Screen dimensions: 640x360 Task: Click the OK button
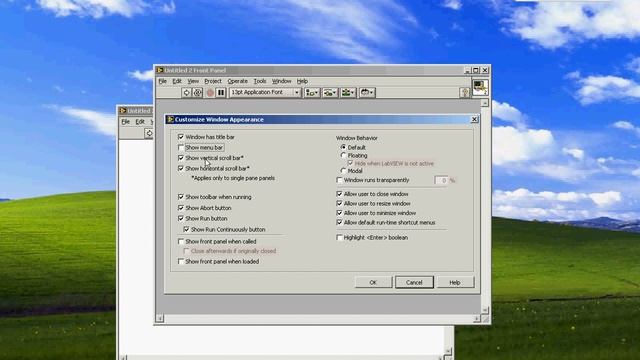(x=373, y=282)
